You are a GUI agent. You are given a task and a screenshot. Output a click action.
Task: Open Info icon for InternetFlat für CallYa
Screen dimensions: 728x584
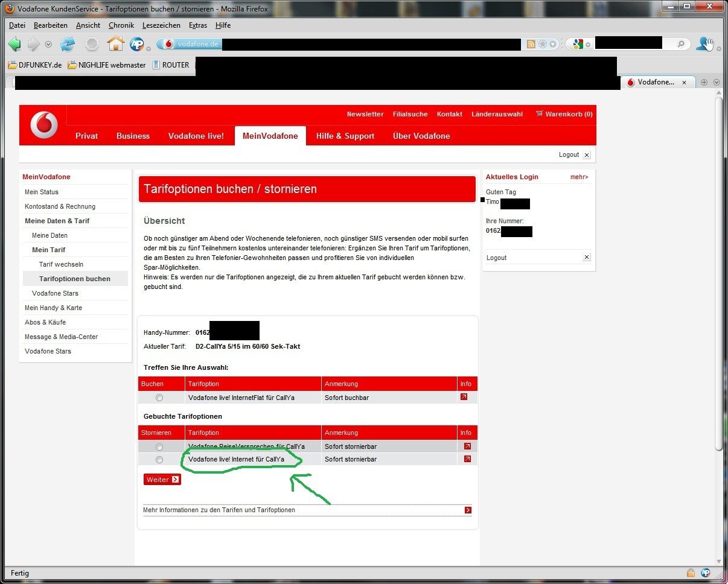(x=464, y=397)
